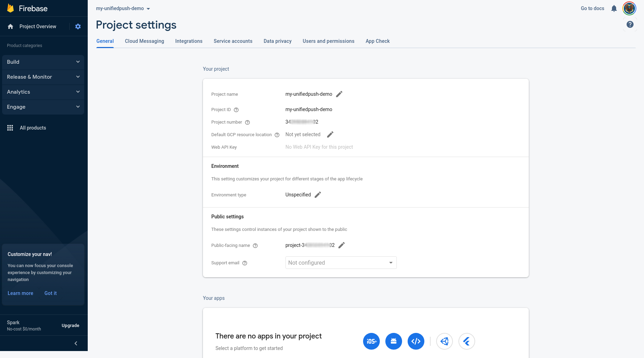This screenshot has width=644, height=358.
Task: Open the my-unifiedpush-demo project selector dropdown
Action: click(x=123, y=8)
